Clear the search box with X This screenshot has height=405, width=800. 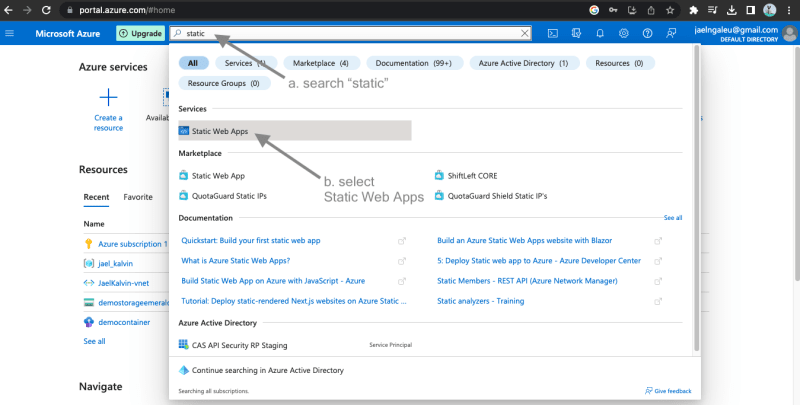point(524,33)
